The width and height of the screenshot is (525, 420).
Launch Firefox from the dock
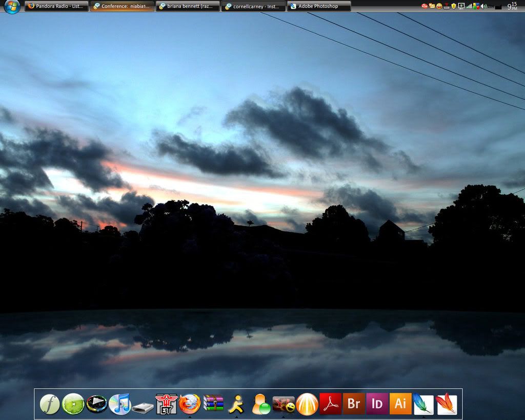coord(190,404)
